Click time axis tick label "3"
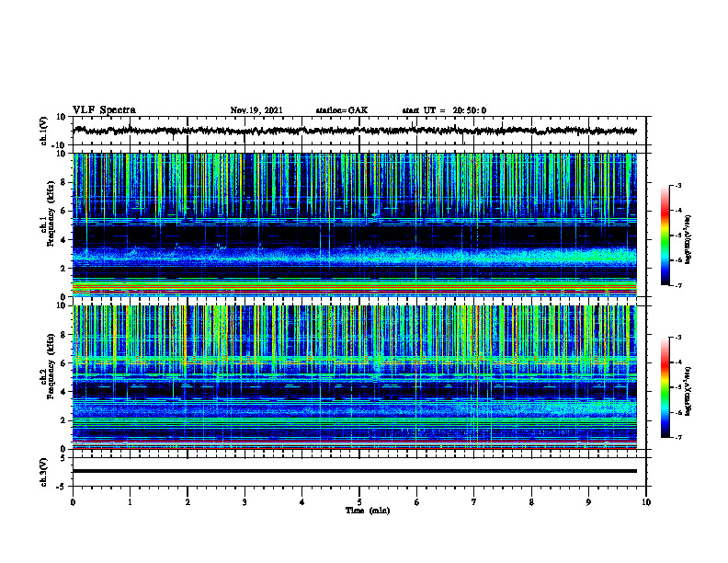Viewport: 728px width, 563px height. (x=245, y=502)
